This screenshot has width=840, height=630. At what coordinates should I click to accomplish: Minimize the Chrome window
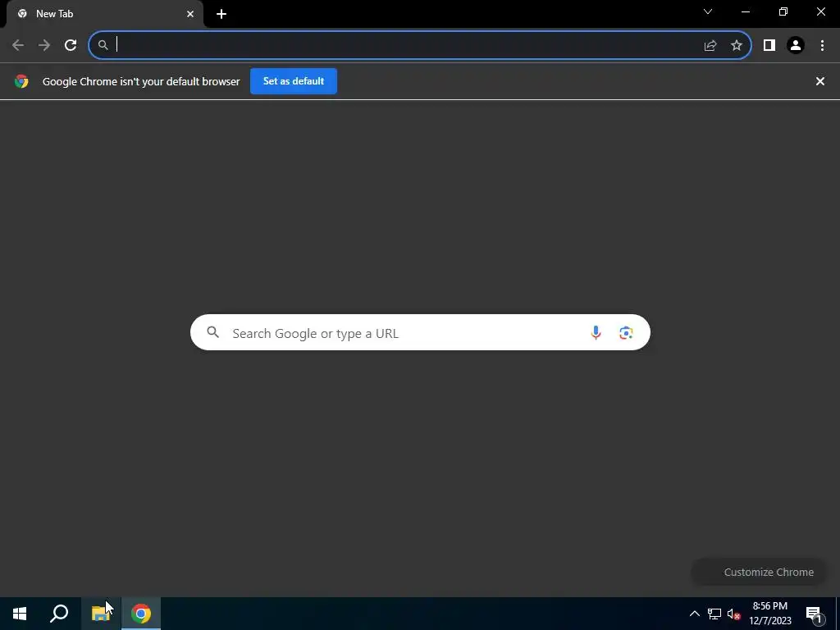tap(745, 11)
